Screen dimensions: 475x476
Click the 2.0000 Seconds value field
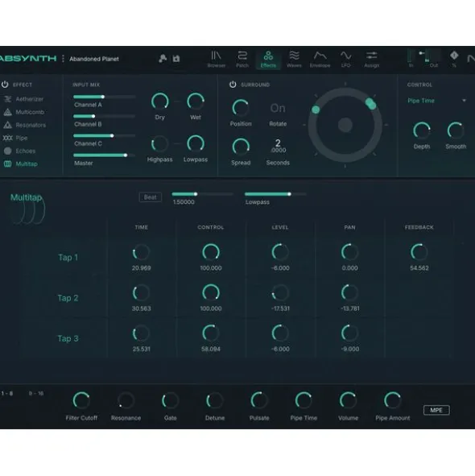click(278, 146)
